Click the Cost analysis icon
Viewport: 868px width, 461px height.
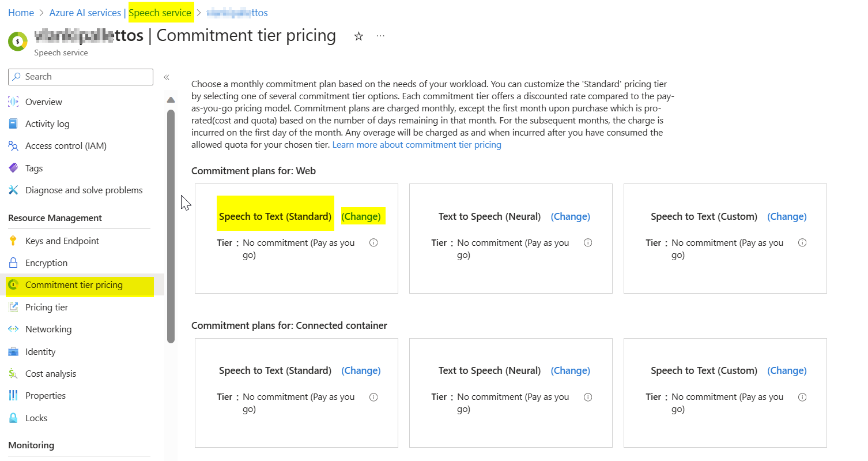click(13, 374)
